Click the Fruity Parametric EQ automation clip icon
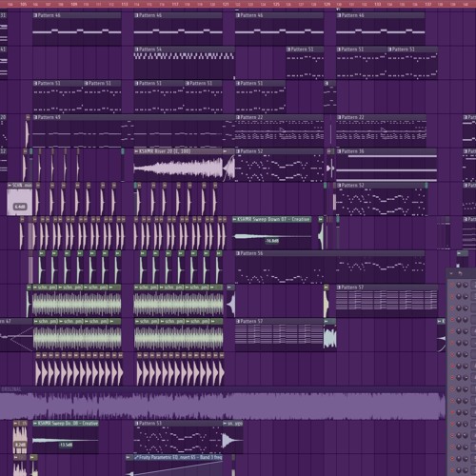 point(136,457)
